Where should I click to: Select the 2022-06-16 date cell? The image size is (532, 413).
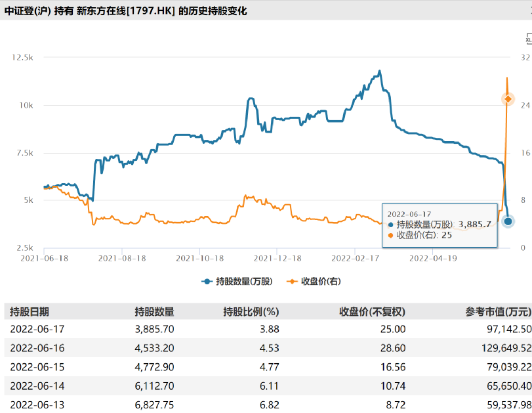tap(37, 348)
